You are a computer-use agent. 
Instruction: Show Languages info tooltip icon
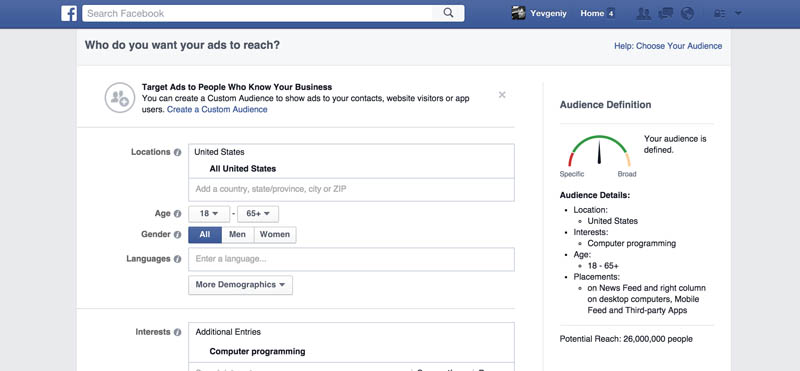click(x=178, y=259)
